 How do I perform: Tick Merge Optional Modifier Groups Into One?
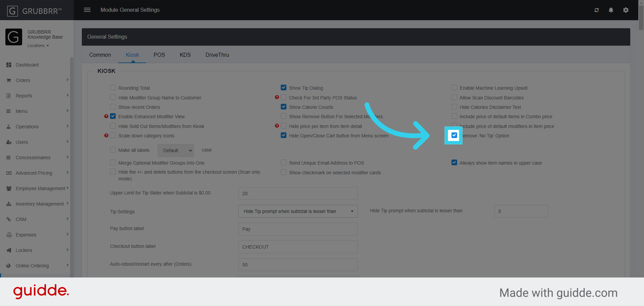[x=113, y=163]
